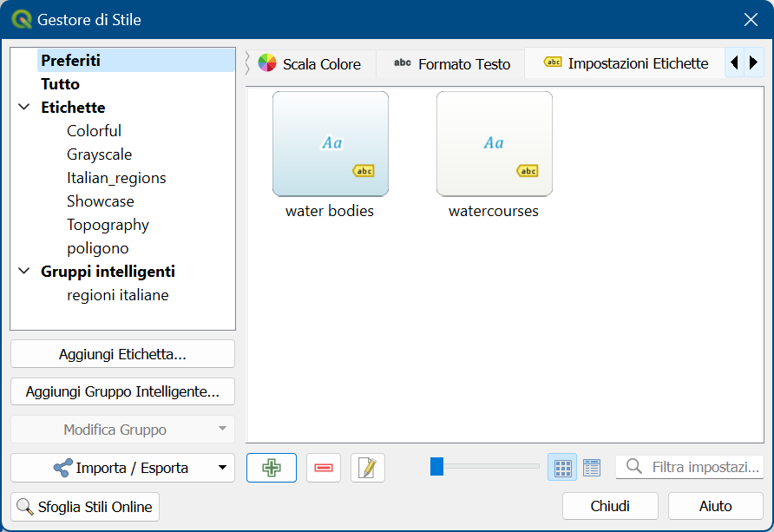
Task: Click the pencil edit item icon
Action: coord(368,468)
